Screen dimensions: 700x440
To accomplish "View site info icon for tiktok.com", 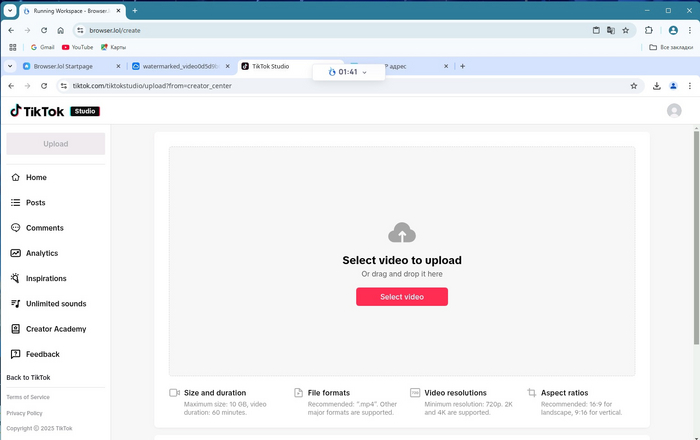I will click(64, 86).
